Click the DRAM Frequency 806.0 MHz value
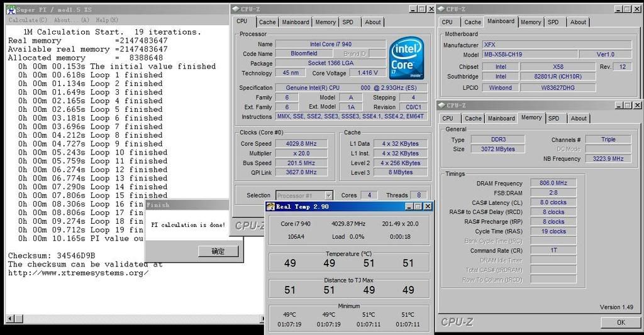The width and height of the screenshot is (644, 335). [x=553, y=183]
